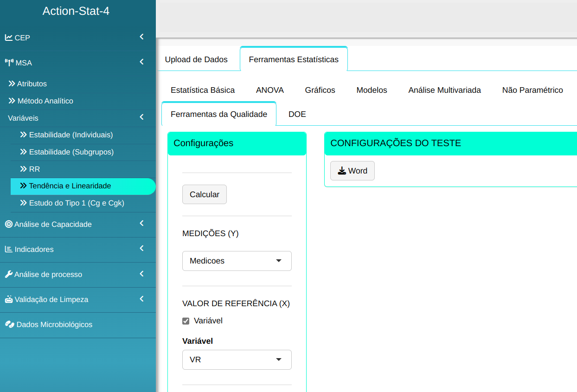Switch to the Upload de Dados tab
The image size is (577, 392).
click(196, 59)
